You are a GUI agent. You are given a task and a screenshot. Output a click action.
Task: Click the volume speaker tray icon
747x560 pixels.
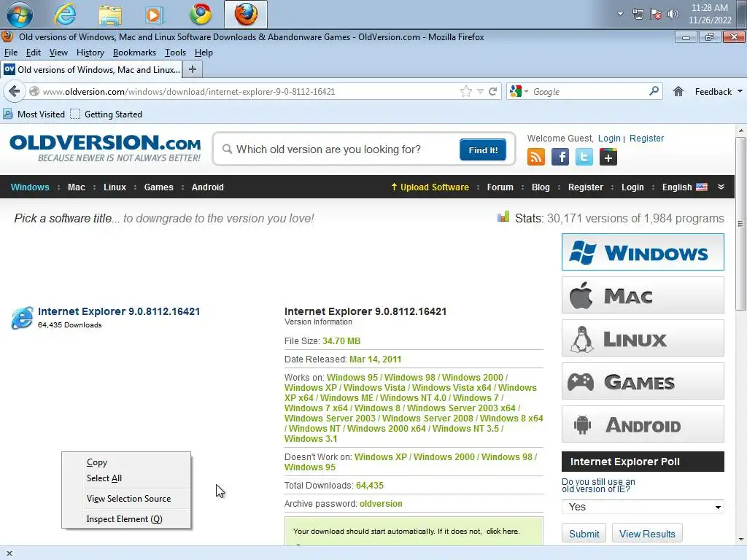click(x=673, y=15)
